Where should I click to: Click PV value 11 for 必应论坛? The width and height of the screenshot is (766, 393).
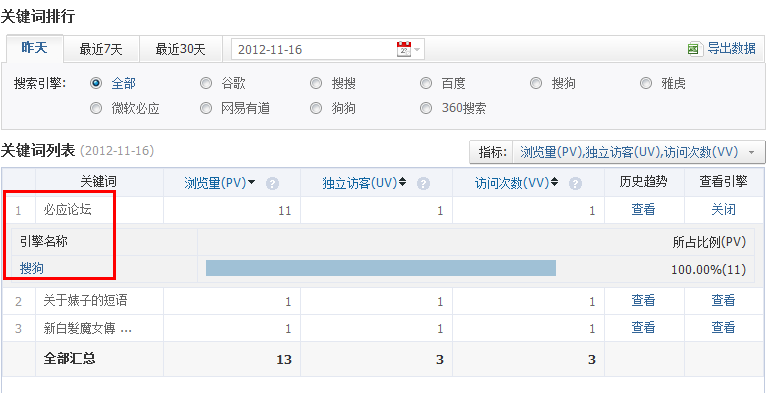(284, 211)
